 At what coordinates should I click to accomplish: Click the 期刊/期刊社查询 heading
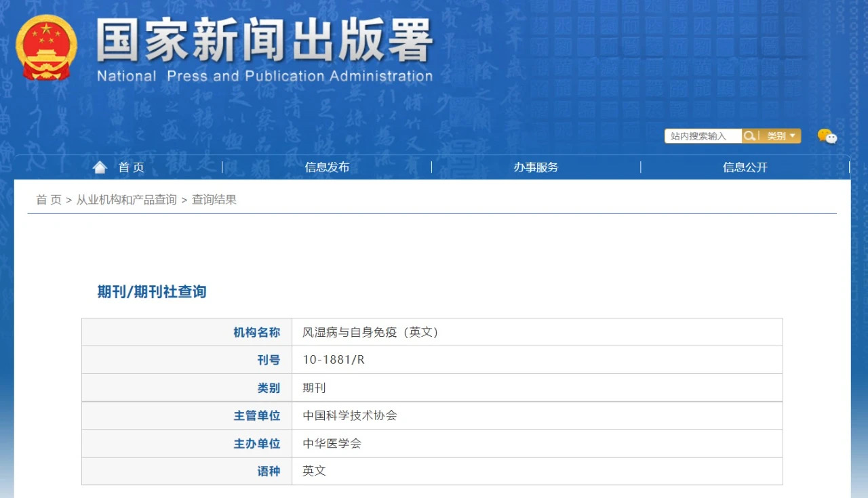pyautogui.click(x=152, y=292)
